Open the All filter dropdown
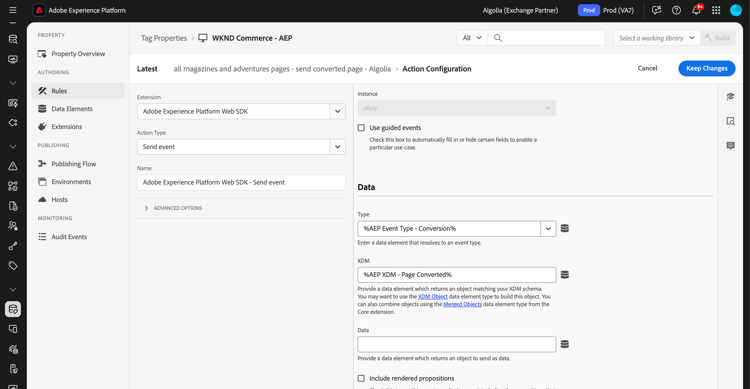The image size is (750, 389). click(x=472, y=38)
